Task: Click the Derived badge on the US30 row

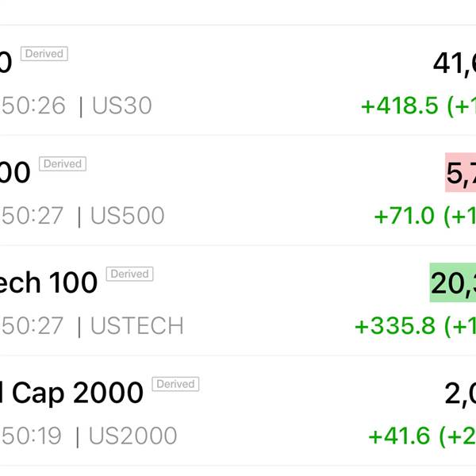Action: (44, 54)
